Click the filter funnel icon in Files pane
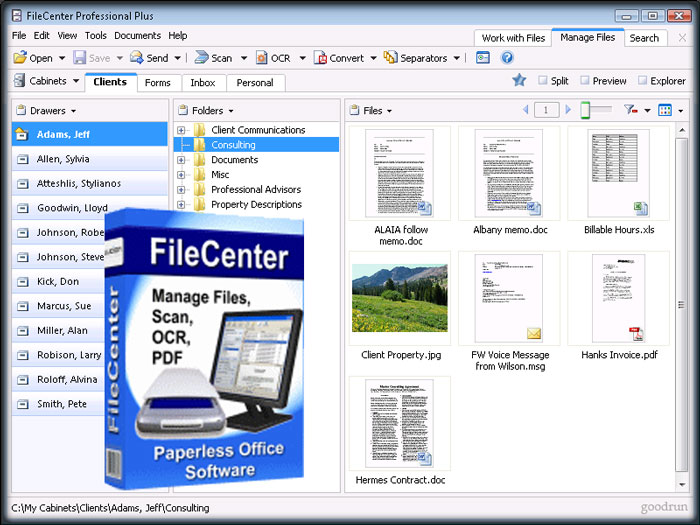Screen dimensions: 700x525 630,109
